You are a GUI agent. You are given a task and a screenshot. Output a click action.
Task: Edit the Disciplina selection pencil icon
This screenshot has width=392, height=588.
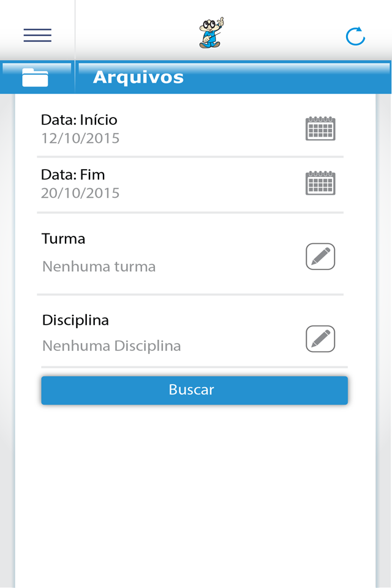coord(320,339)
